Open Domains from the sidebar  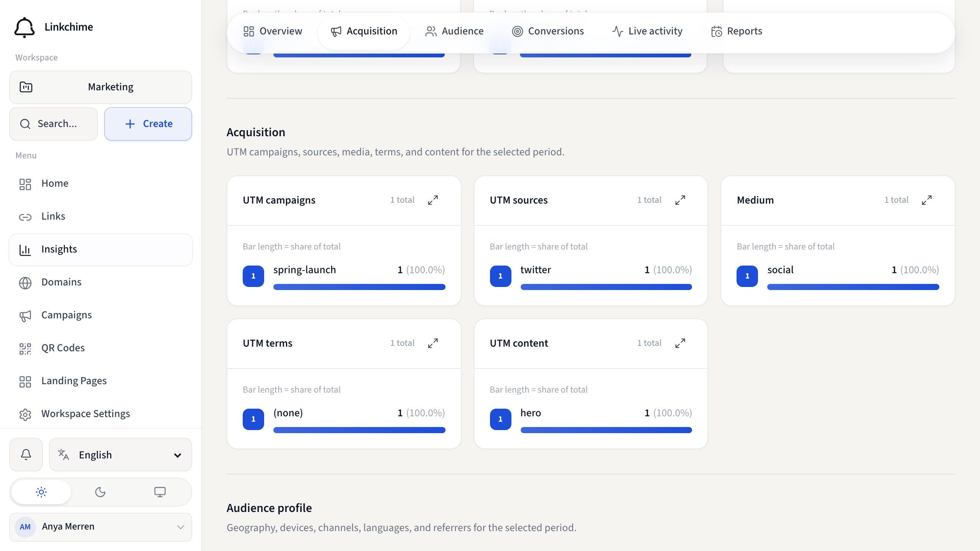(x=101, y=282)
